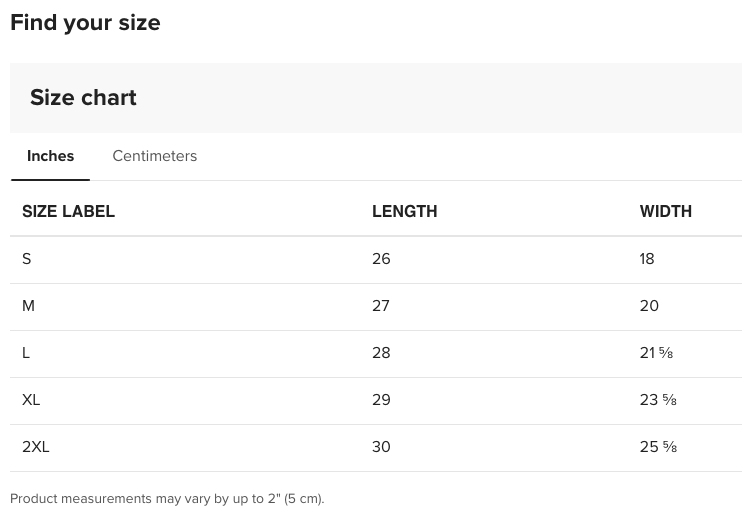Click the product measurements disclaimer text

click(x=167, y=499)
